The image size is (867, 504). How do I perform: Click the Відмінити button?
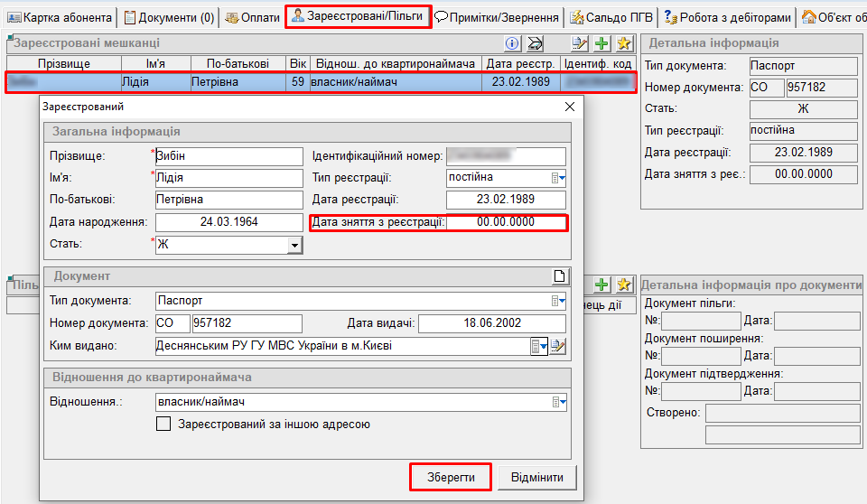coord(537,477)
